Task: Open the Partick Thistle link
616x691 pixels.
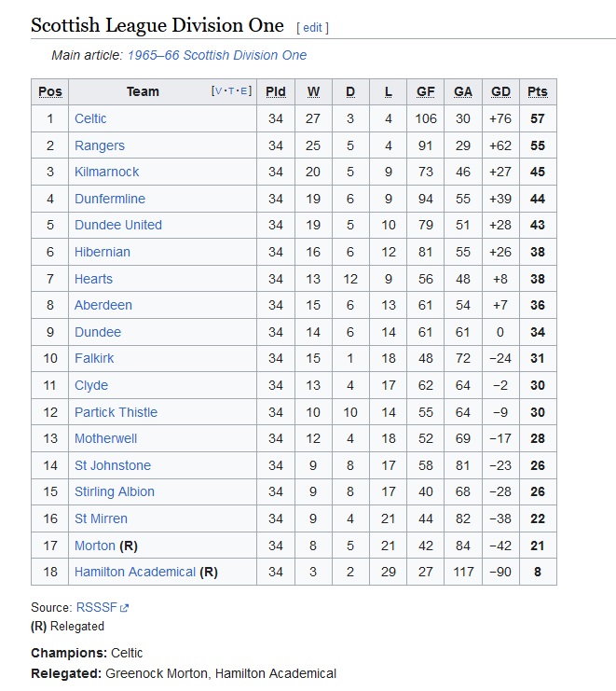Action: pos(116,412)
